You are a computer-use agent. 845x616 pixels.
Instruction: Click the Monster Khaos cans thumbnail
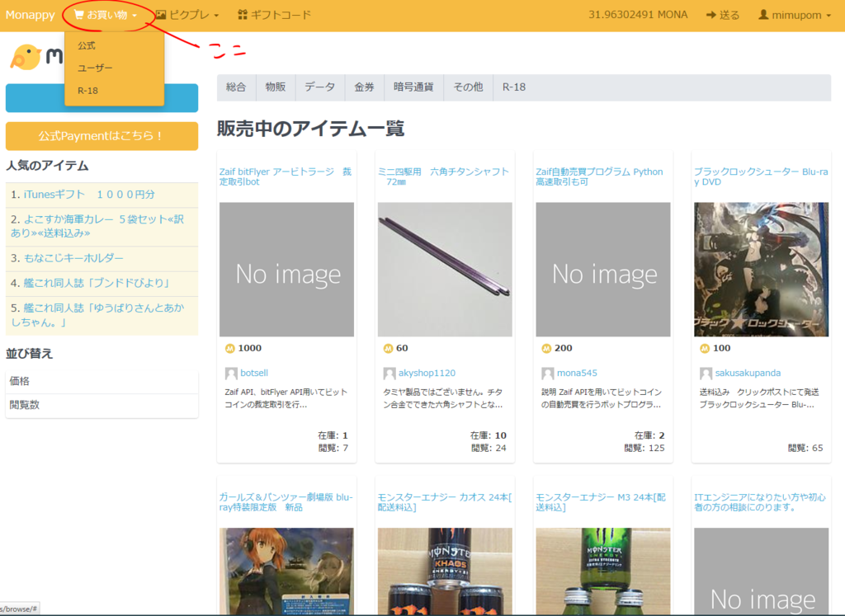(x=445, y=571)
